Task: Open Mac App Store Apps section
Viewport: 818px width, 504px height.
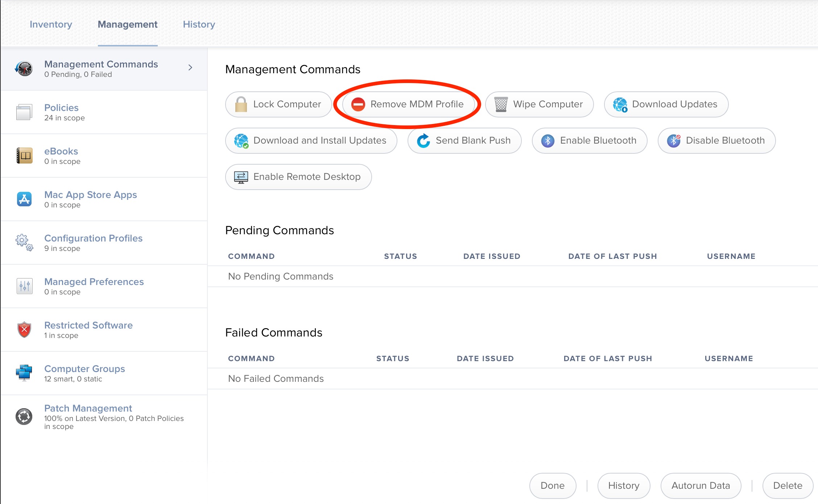Action: click(x=104, y=199)
